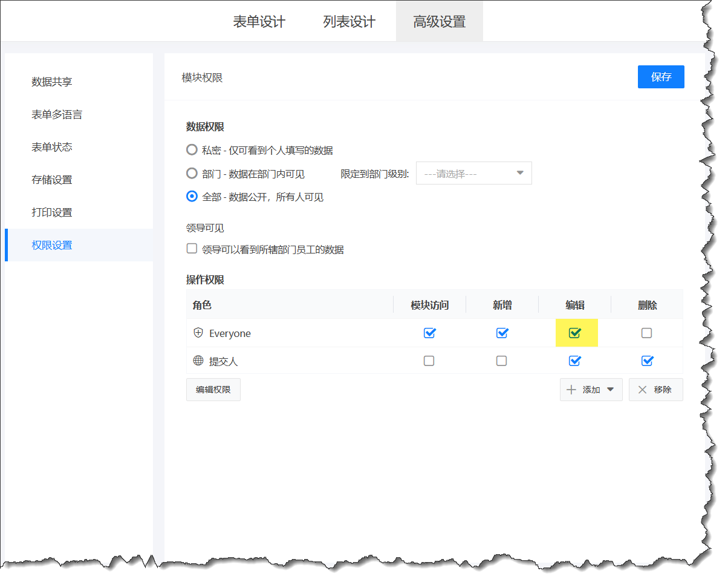The image size is (728, 582).
Task: Toggle the 领导可以看到所辖部门员工的数据 checkbox
Action: (192, 248)
